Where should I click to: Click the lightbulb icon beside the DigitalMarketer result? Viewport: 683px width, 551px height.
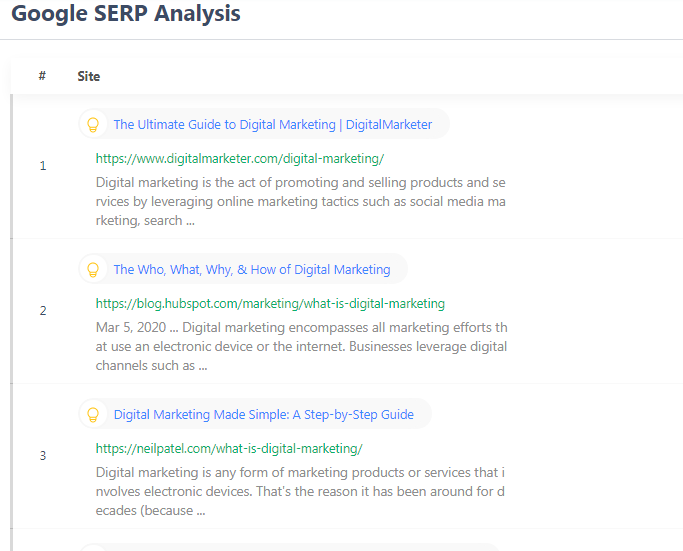point(93,125)
